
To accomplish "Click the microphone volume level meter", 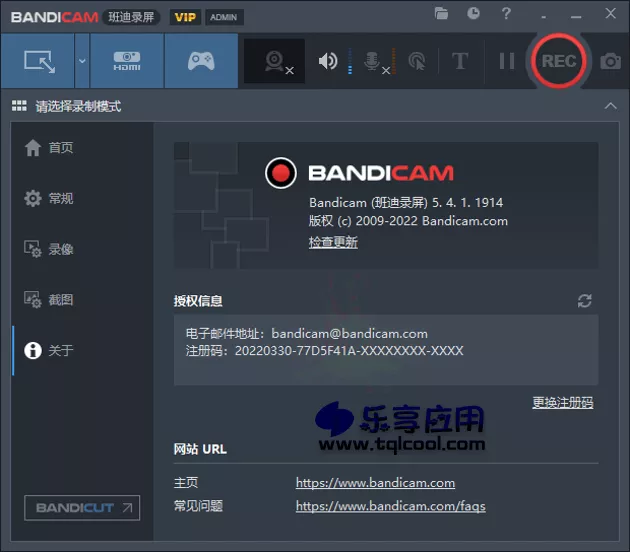I will [394, 61].
